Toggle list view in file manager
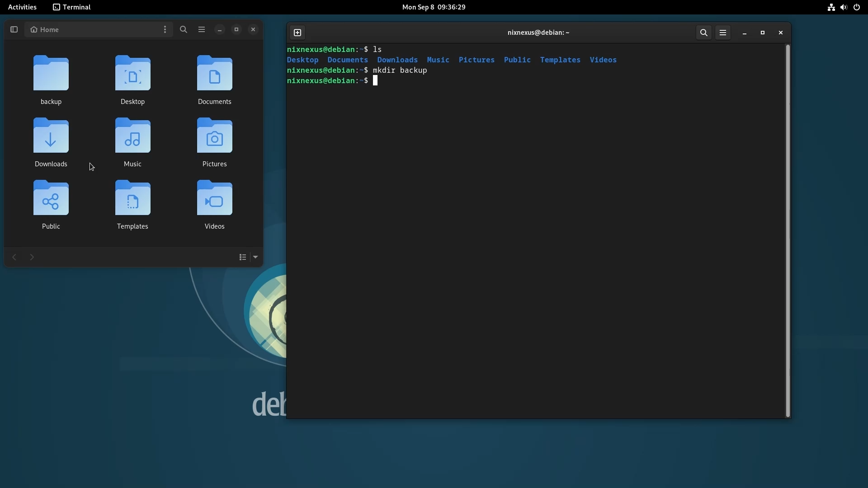This screenshot has height=488, width=868. click(x=243, y=258)
